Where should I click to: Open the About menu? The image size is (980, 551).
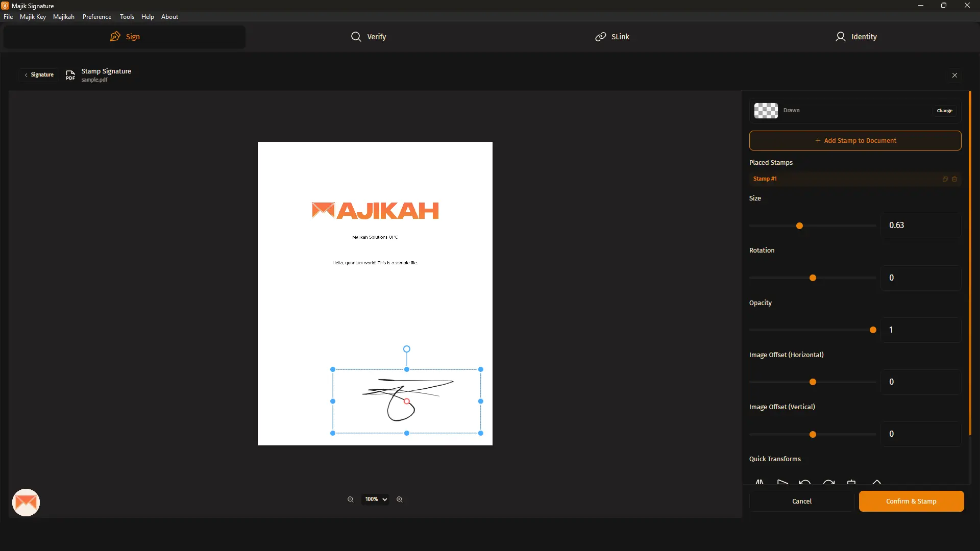(x=169, y=17)
